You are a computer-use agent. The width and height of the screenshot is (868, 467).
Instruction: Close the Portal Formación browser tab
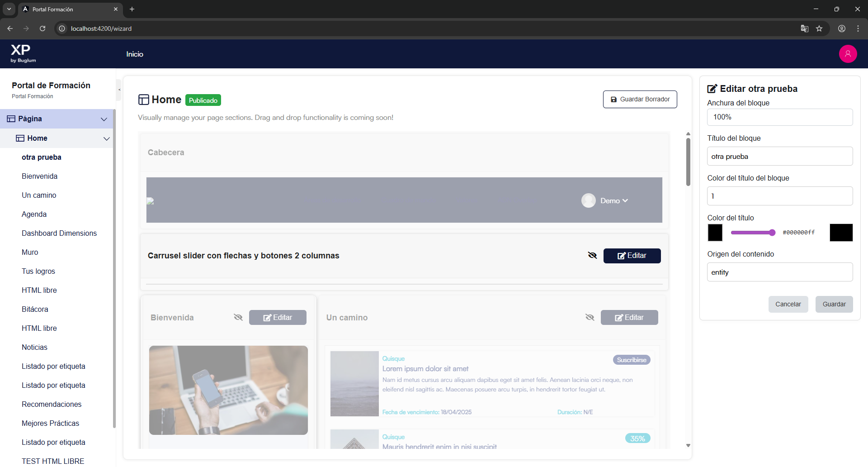coord(116,9)
